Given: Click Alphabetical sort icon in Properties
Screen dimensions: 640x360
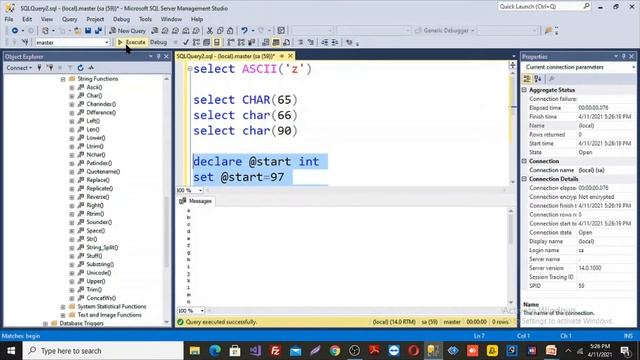Looking at the screenshot, I should coord(538,79).
